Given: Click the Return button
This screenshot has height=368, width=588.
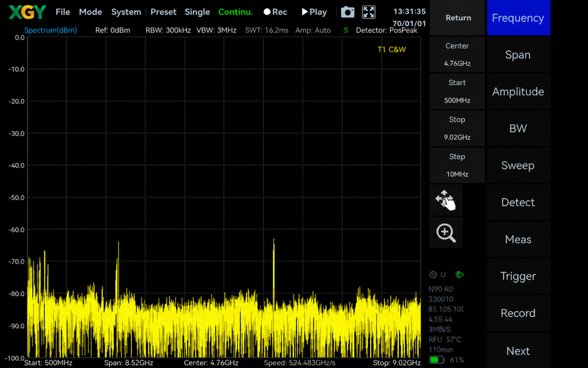Looking at the screenshot, I should point(458,18).
